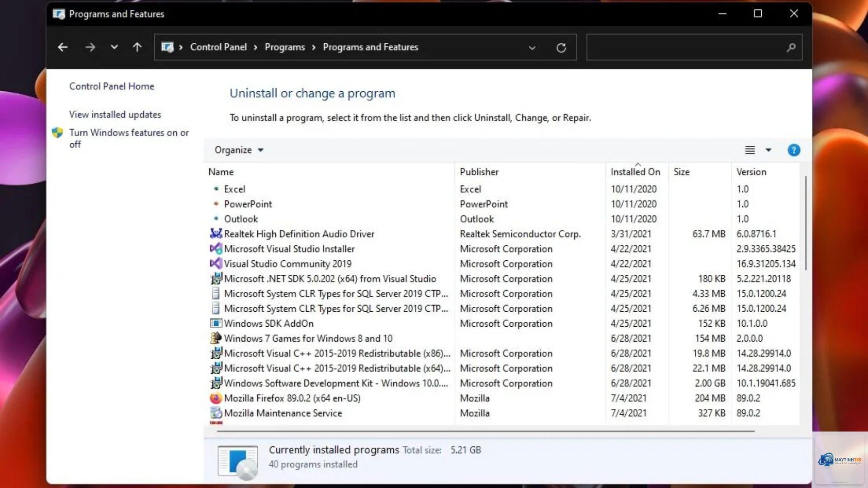The height and width of the screenshot is (488, 868).
Task: Click the 2.00 GB size cell
Action: 710,383
